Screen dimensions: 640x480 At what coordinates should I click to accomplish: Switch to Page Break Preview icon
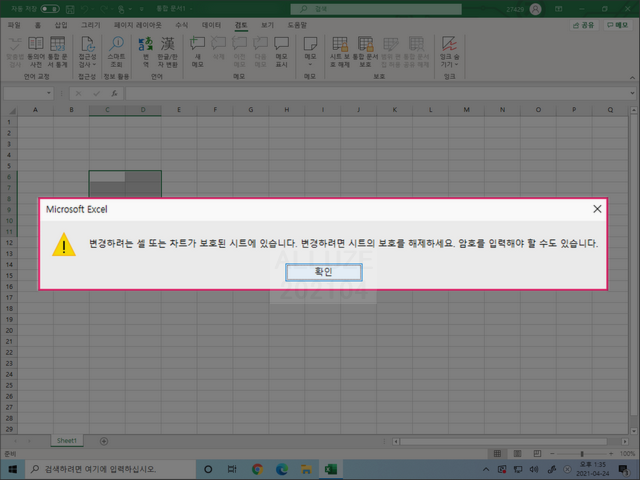537,454
